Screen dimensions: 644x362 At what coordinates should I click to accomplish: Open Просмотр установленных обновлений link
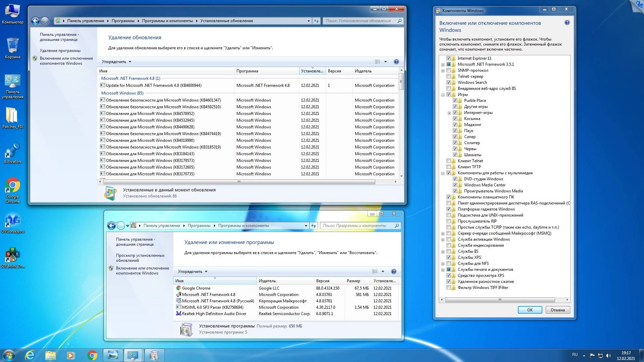click(x=140, y=258)
